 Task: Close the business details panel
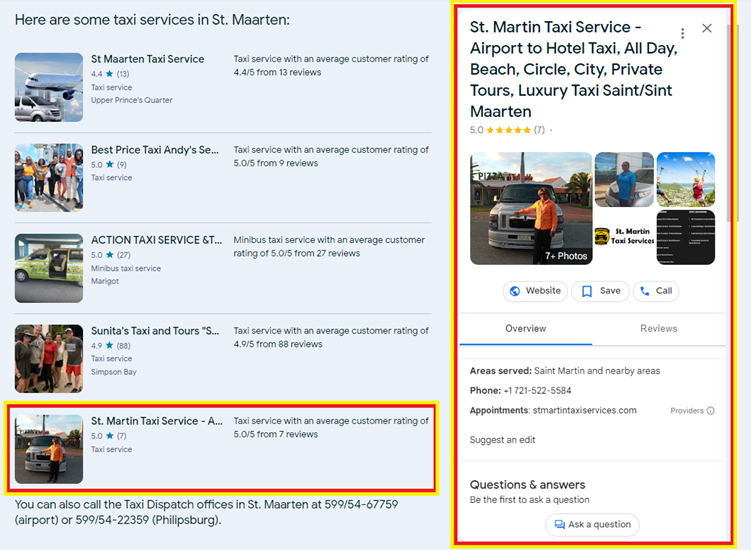point(707,28)
